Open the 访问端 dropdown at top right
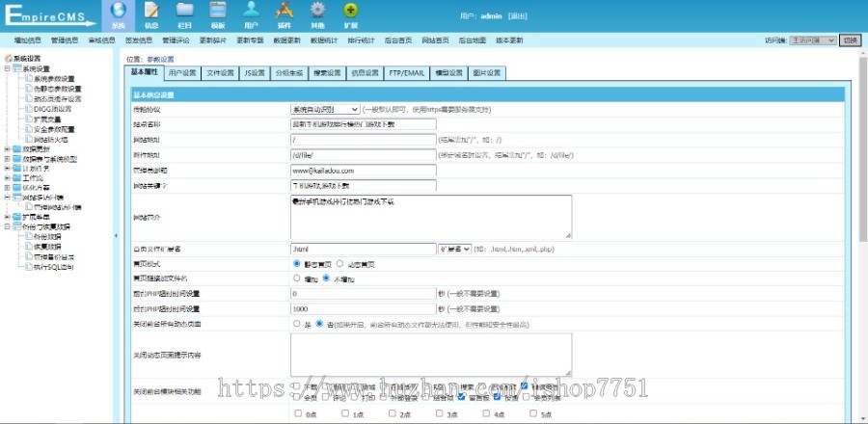 813,40
